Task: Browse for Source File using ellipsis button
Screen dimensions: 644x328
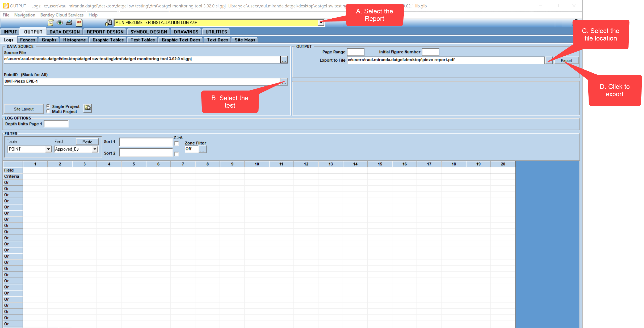Action: pos(284,60)
